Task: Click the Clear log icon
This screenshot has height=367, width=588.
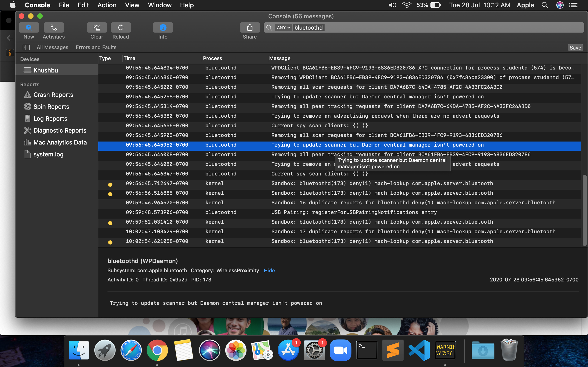Action: (97, 28)
